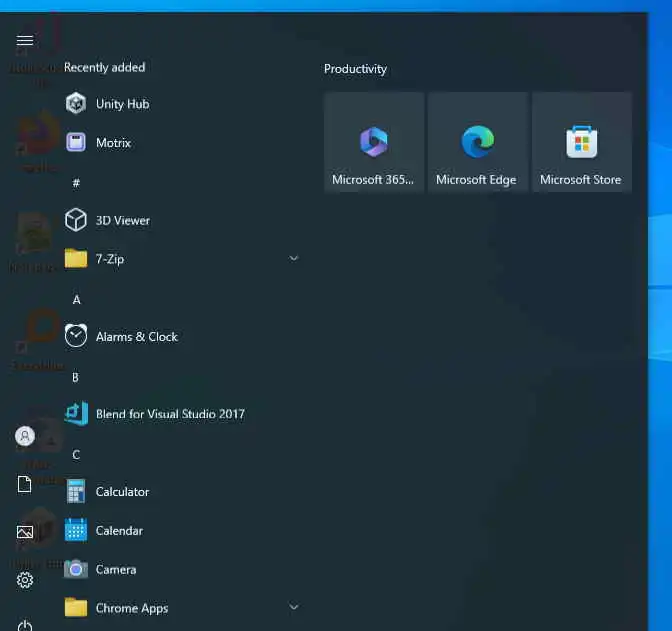Viewport: 672px width, 631px height.
Task: Launch the Microsoft Edge tile
Action: pos(477,142)
